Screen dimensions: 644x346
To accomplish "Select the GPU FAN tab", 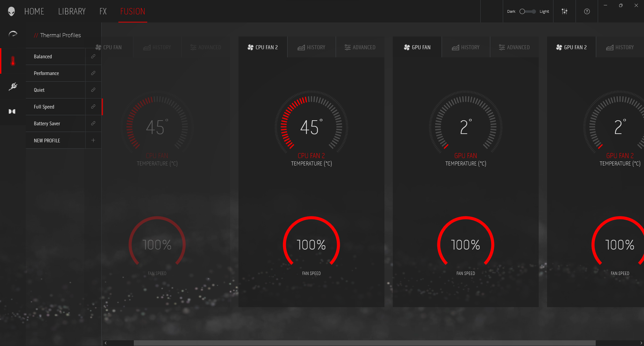I will 417,47.
